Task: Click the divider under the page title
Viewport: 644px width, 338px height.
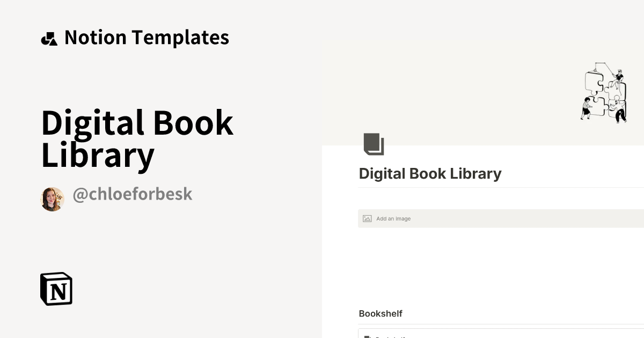Action: coord(483,187)
